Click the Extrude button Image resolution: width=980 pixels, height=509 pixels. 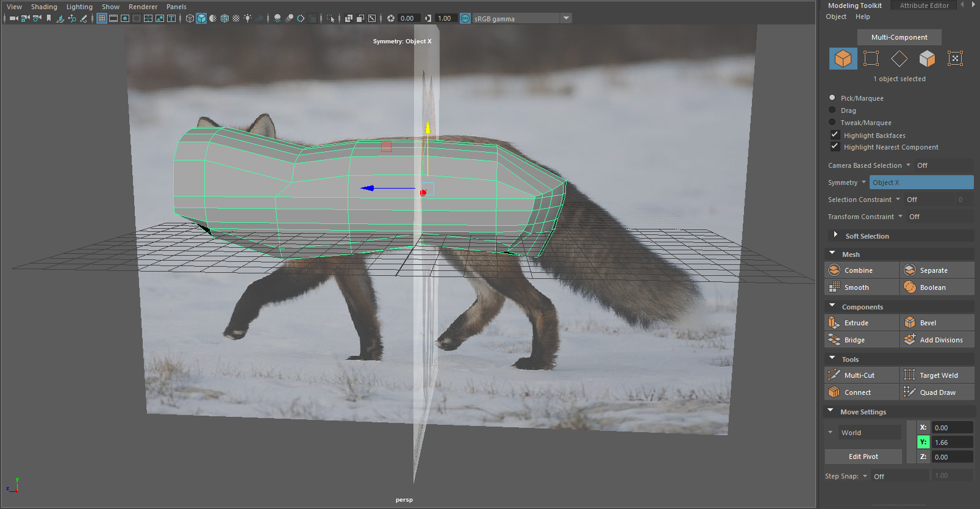[x=862, y=322]
